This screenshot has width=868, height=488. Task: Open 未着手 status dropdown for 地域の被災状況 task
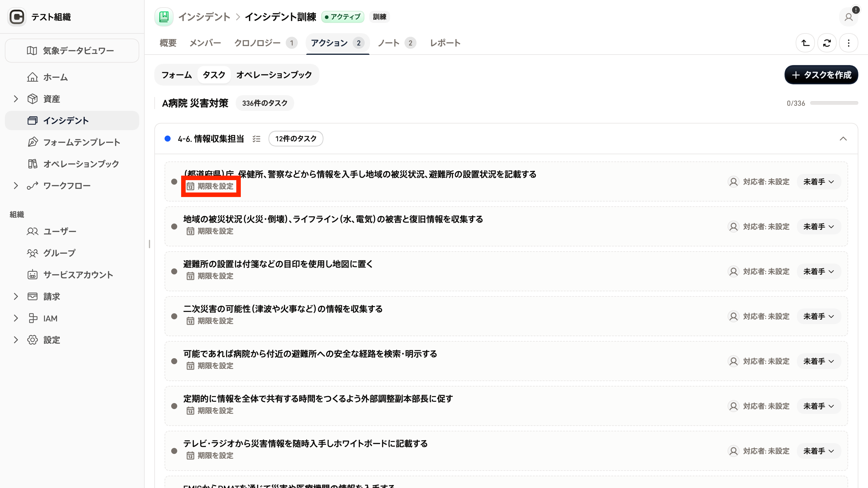[x=819, y=227]
